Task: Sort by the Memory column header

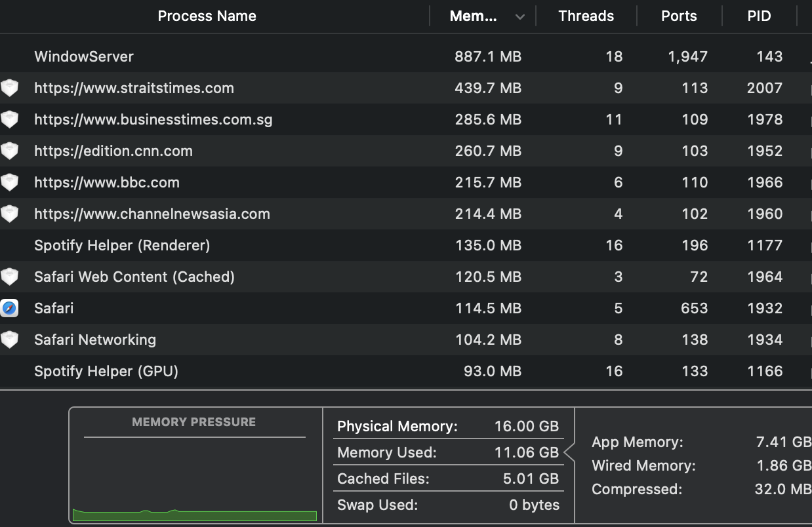Action: [473, 16]
